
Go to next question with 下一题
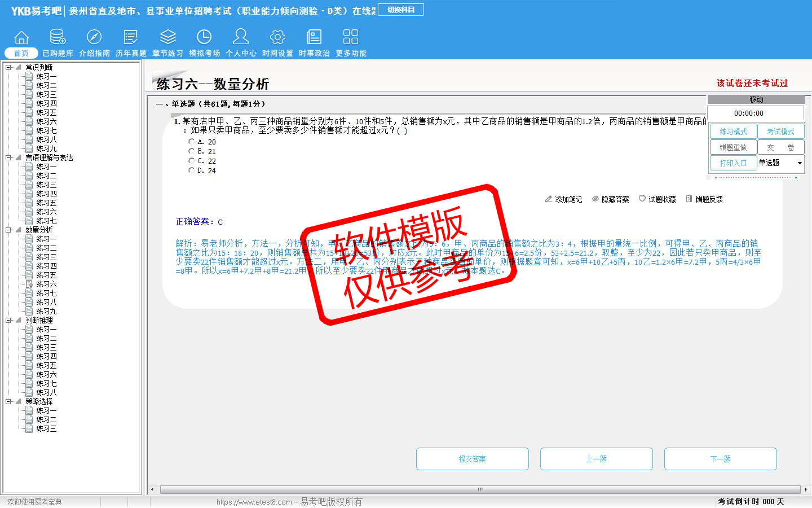pos(720,459)
